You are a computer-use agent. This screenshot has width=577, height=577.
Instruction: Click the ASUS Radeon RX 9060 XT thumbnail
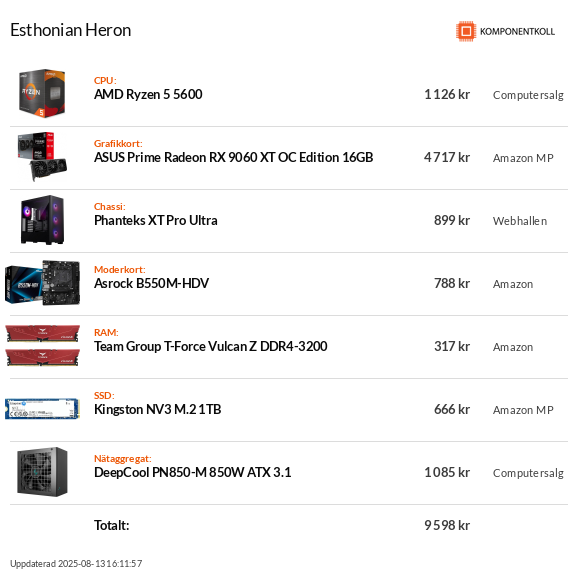(42, 156)
